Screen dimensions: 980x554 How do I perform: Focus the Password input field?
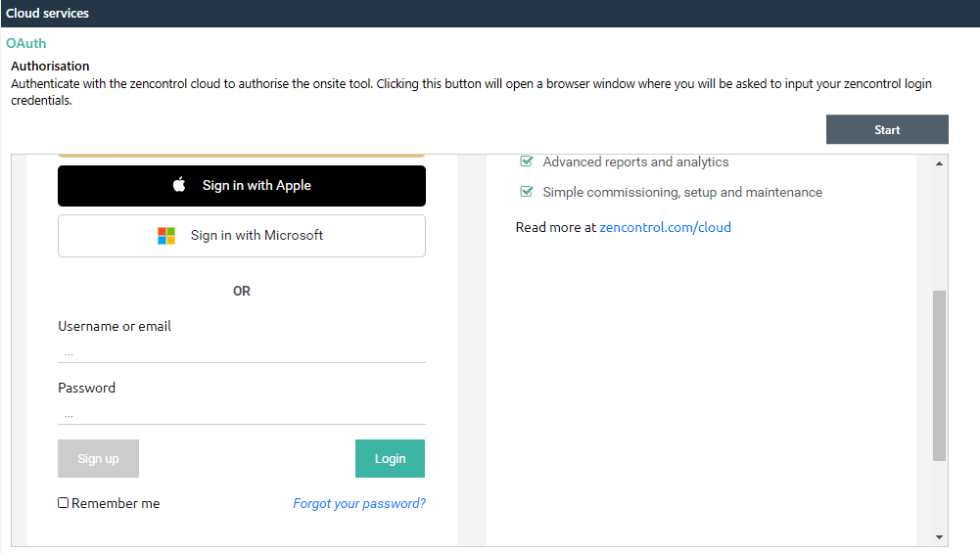click(x=242, y=414)
